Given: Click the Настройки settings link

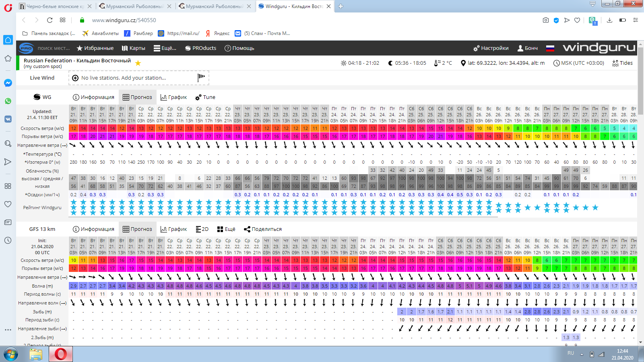Looking at the screenshot, I should 491,48.
